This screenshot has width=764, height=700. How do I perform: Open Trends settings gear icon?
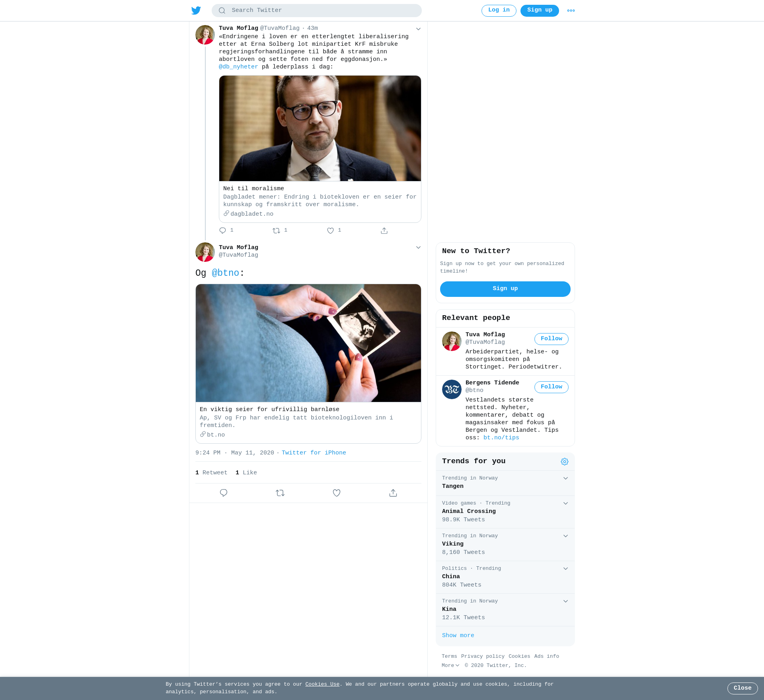pyautogui.click(x=565, y=462)
